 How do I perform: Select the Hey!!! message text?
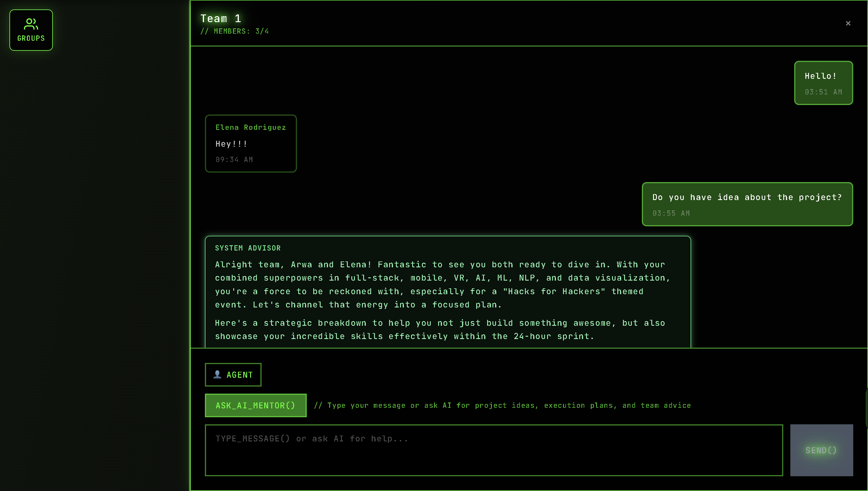click(231, 144)
